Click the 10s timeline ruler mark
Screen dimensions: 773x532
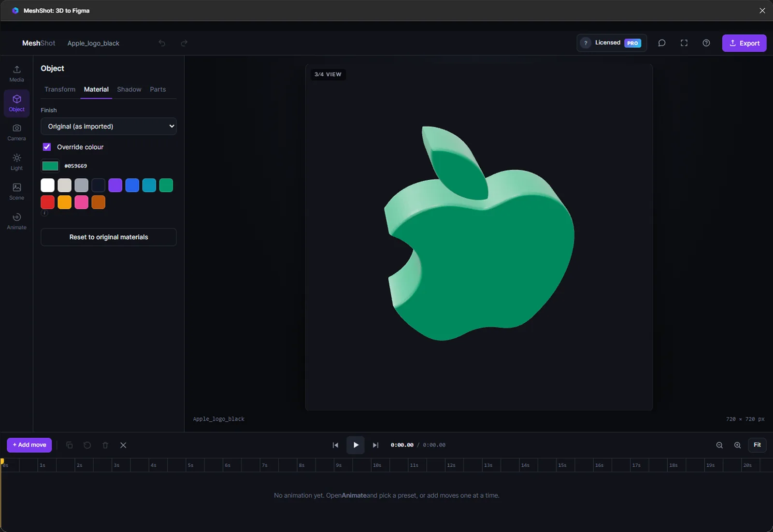(x=377, y=465)
